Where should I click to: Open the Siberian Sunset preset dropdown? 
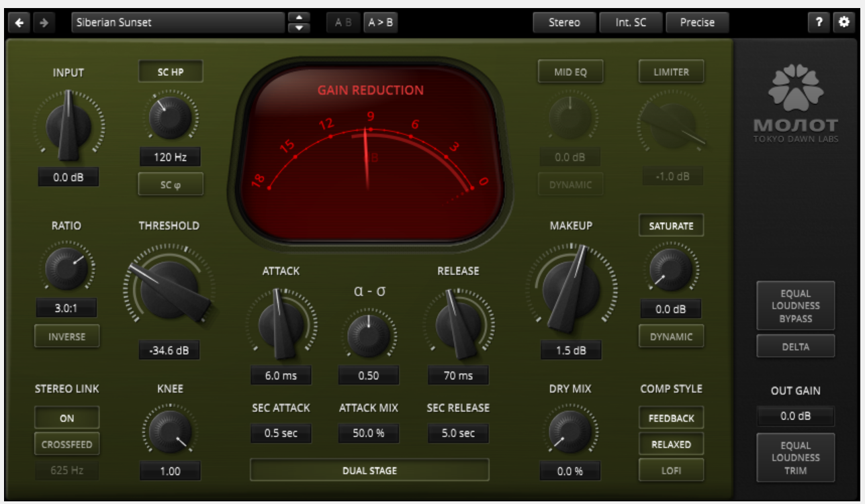pyautogui.click(x=178, y=22)
